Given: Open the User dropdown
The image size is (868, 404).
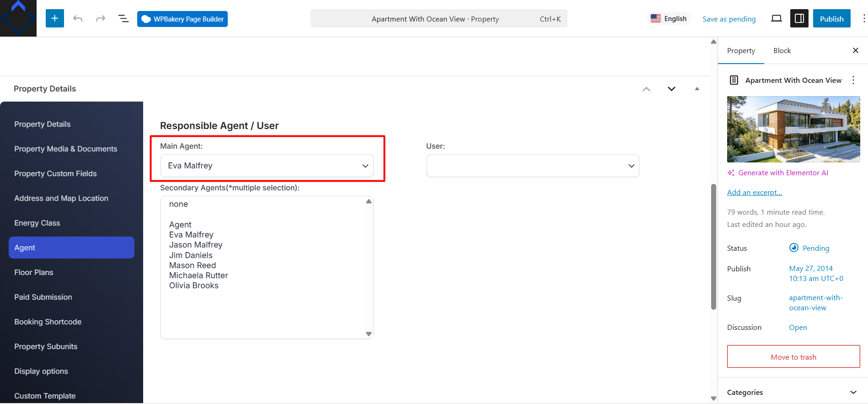Looking at the screenshot, I should tap(533, 166).
